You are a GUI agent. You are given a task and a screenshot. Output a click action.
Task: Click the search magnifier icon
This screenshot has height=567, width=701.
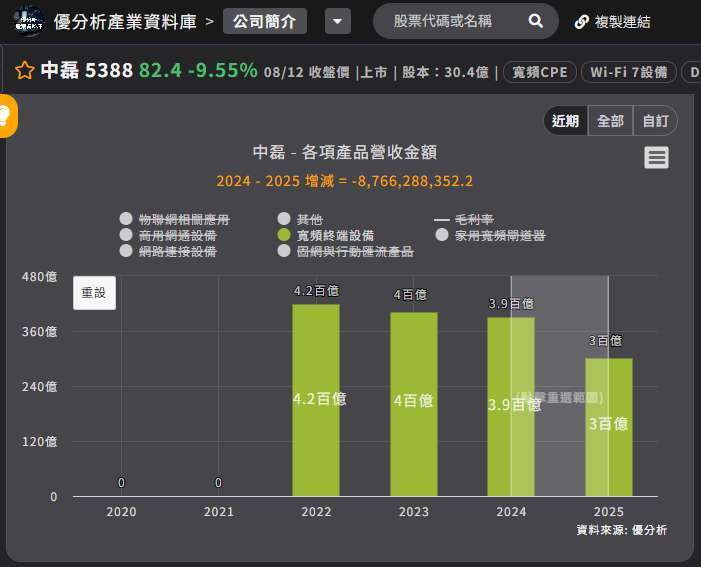pos(535,21)
